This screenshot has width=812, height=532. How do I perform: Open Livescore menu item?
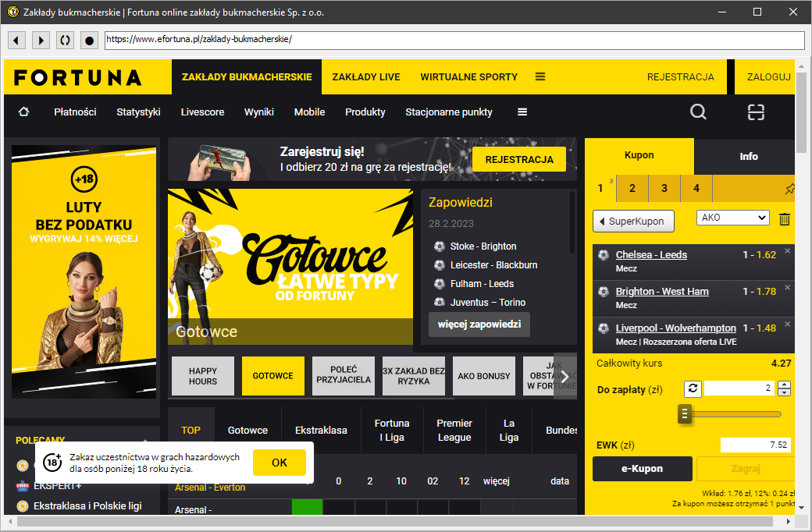(202, 112)
